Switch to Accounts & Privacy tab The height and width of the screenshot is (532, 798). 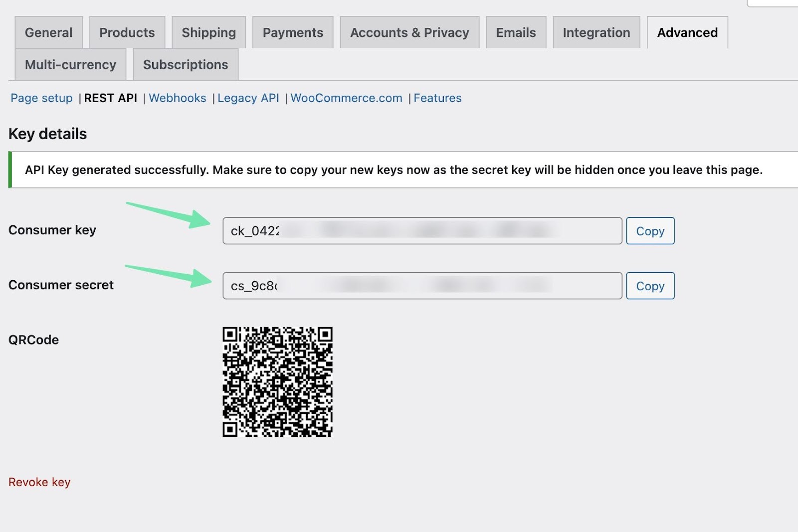coord(409,32)
